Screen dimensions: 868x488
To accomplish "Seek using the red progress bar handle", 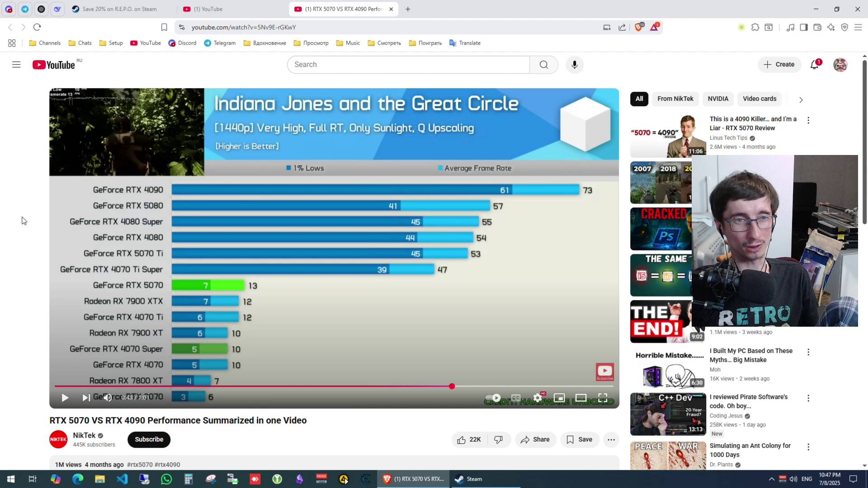I will (452, 386).
